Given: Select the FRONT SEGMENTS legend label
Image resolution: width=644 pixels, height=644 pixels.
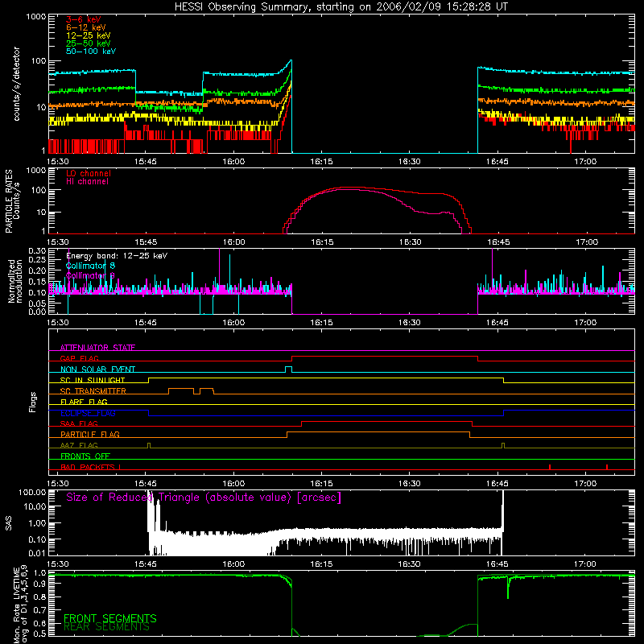Looking at the screenshot, I should [110, 618].
